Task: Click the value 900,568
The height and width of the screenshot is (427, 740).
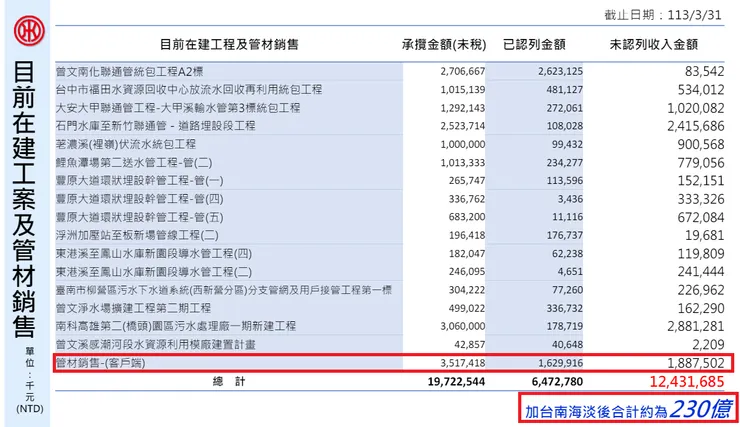Action: 701,144
